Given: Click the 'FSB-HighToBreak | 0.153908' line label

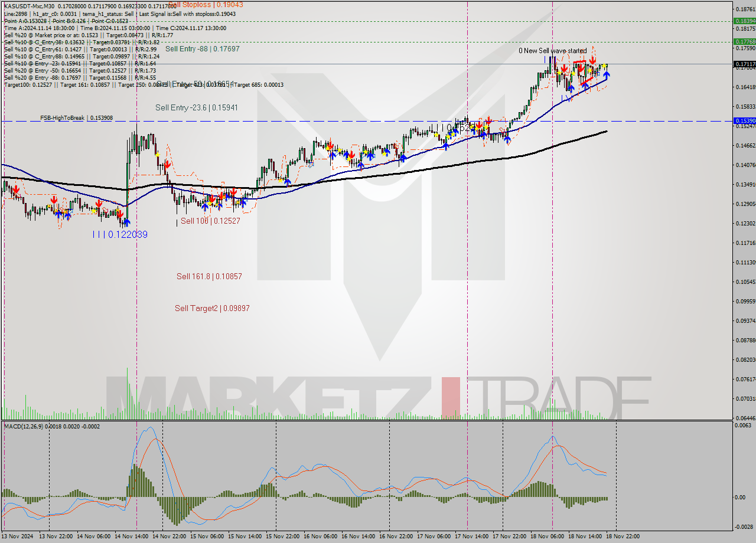Looking at the screenshot, I should click(x=76, y=118).
